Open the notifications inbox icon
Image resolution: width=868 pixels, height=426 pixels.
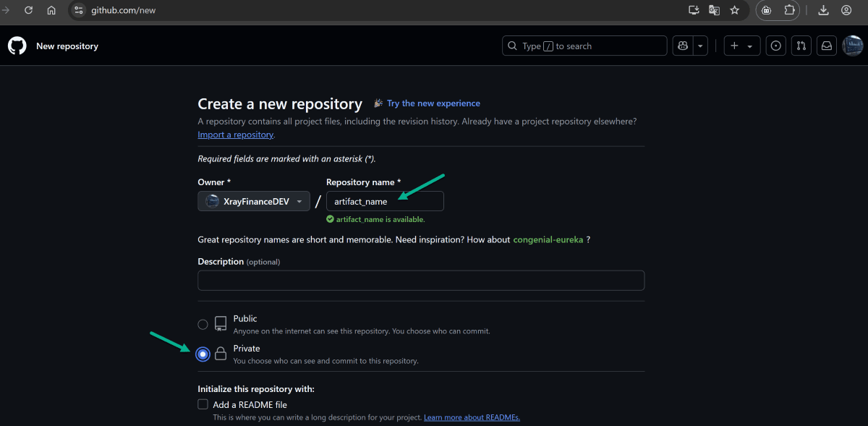pyautogui.click(x=826, y=45)
